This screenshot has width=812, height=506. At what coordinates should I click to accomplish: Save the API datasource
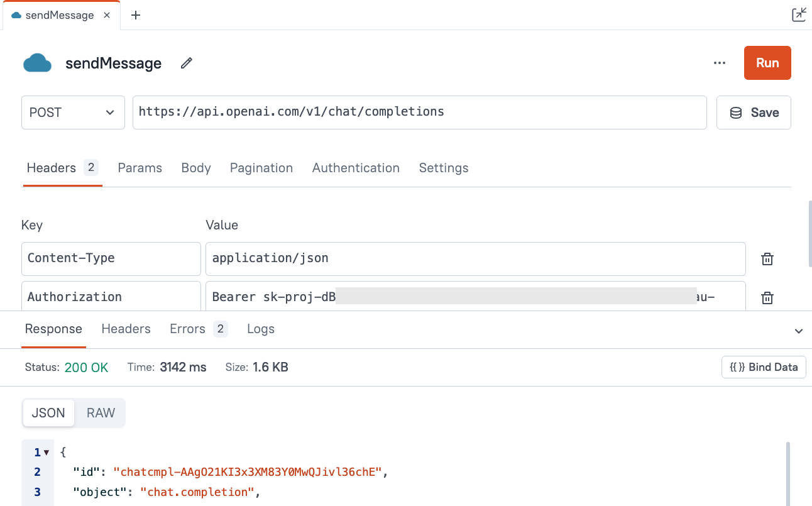(754, 113)
